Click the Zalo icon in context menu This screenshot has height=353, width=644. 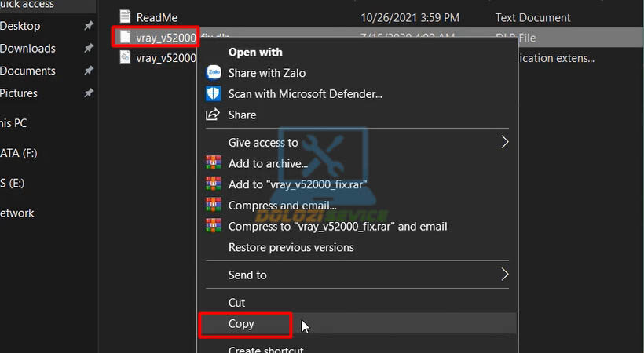(x=213, y=73)
